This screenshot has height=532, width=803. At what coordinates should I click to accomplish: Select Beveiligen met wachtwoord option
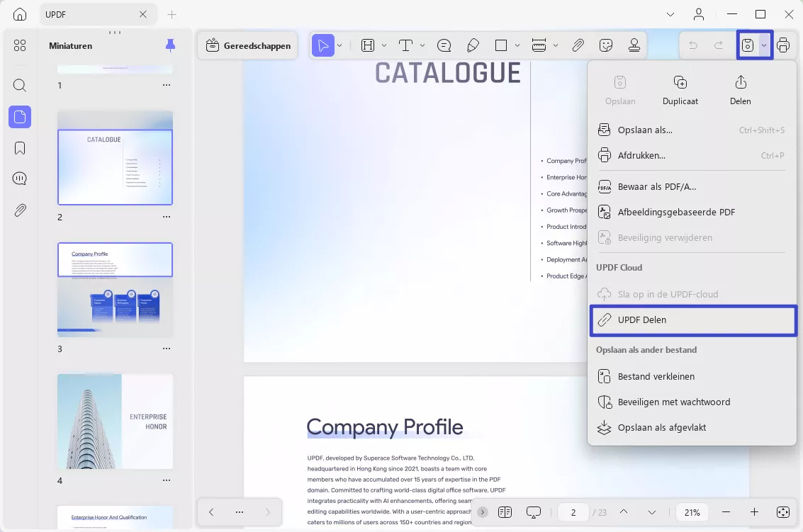click(x=691, y=402)
